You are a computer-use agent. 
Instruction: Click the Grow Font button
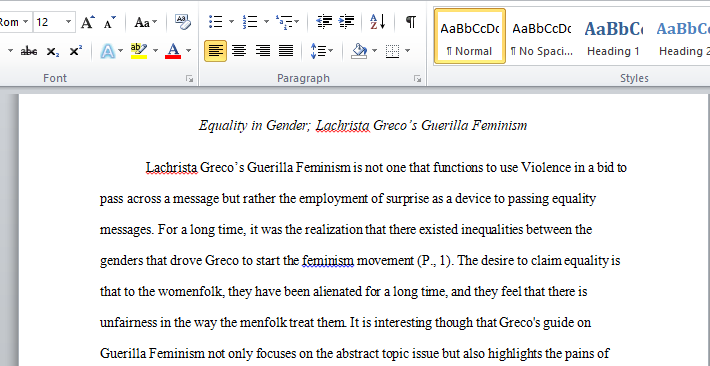[x=88, y=22]
